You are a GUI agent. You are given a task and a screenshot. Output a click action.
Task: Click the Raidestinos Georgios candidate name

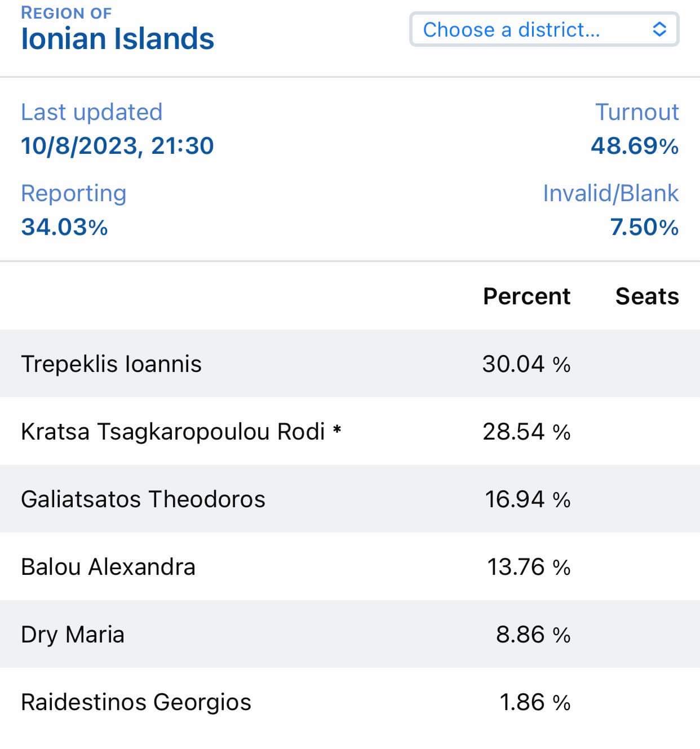(x=136, y=703)
